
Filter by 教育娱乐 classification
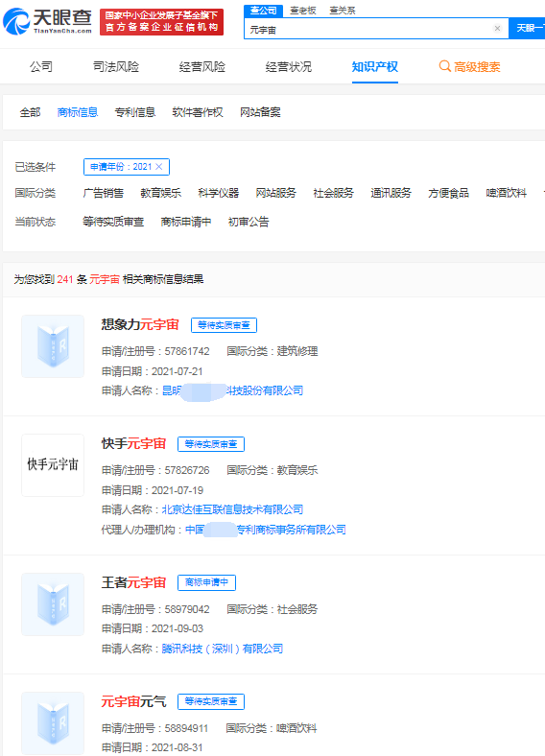click(160, 194)
